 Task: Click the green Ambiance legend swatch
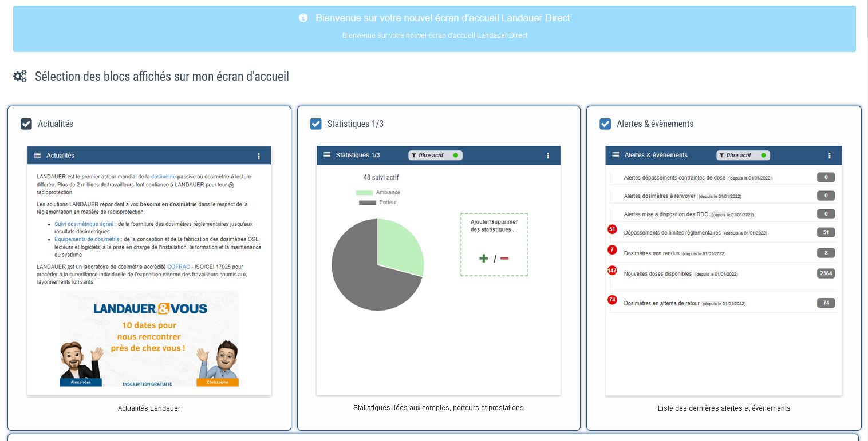click(364, 193)
